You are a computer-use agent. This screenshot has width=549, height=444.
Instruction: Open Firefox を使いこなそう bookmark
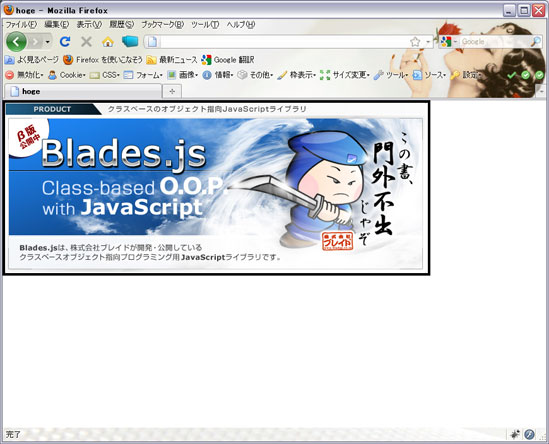(x=103, y=60)
